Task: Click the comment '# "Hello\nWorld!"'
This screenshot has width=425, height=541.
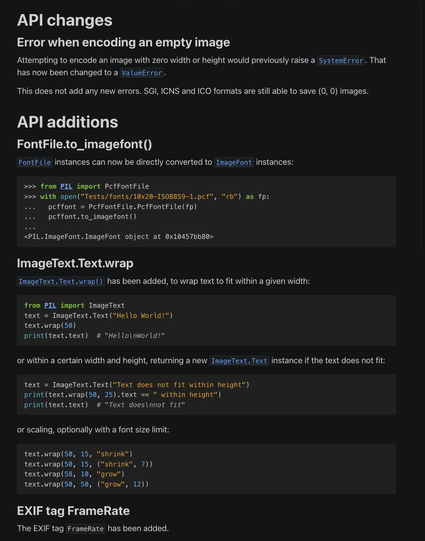Action: coord(130,335)
